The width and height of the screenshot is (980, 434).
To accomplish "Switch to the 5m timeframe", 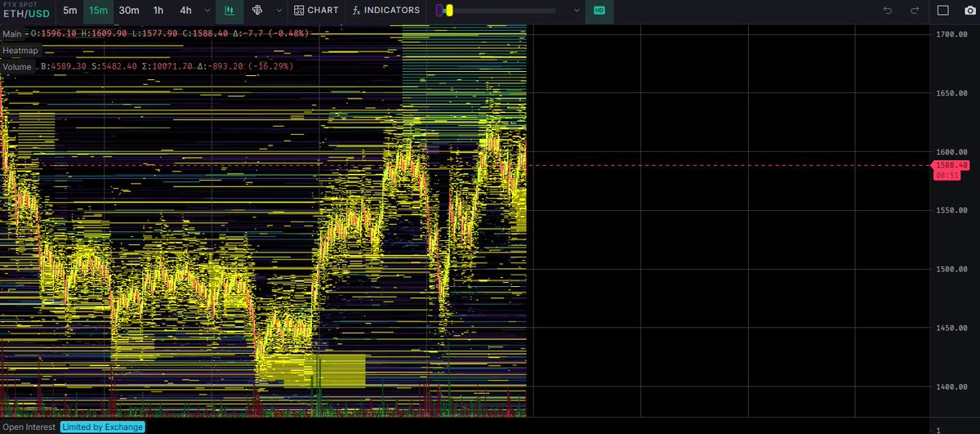I will click(70, 11).
